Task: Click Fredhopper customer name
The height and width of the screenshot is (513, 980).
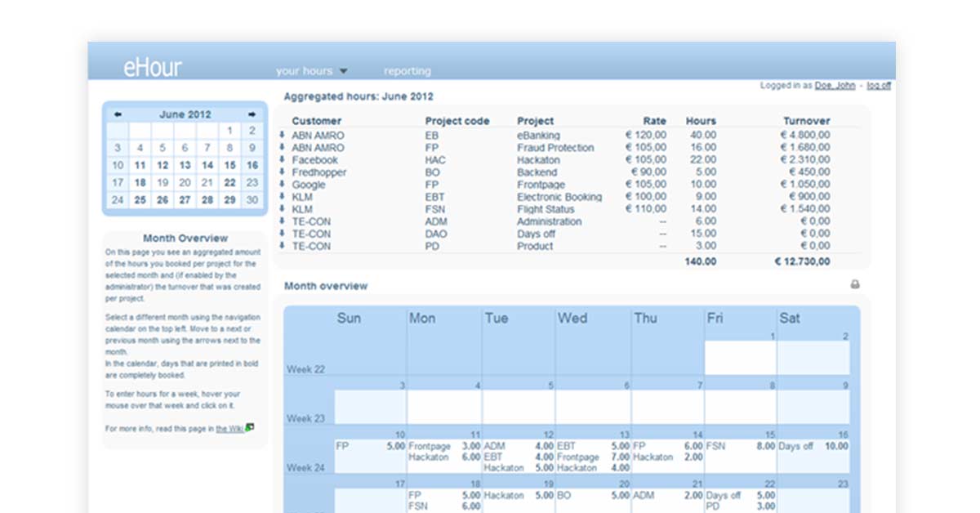Action: pyautogui.click(x=319, y=172)
